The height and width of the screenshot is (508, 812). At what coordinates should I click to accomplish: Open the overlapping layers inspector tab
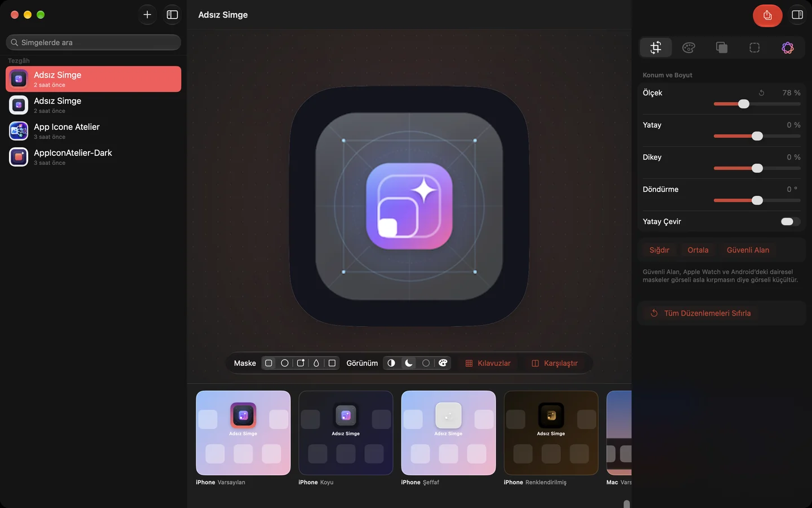tap(721, 47)
